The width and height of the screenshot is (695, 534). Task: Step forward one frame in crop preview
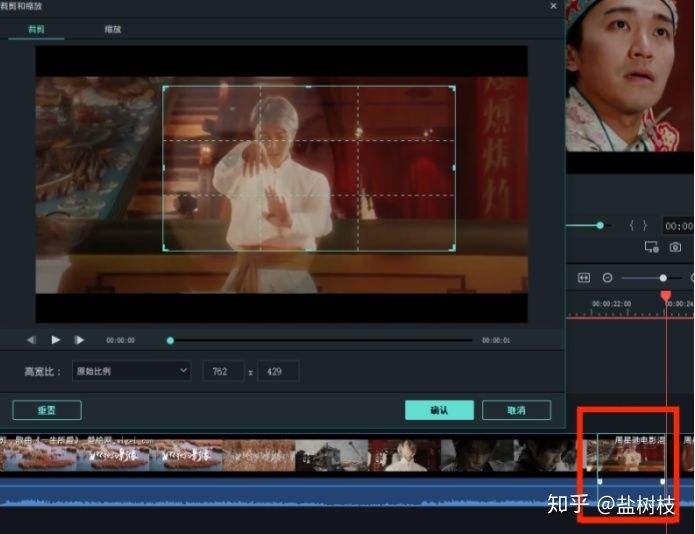click(79, 340)
